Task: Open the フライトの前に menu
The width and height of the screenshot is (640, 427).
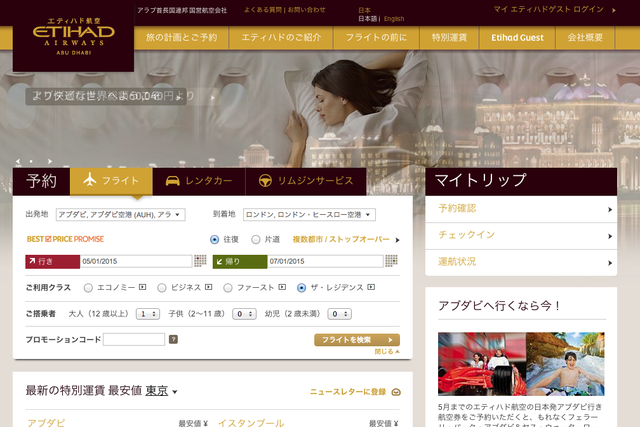Action: 376,38
